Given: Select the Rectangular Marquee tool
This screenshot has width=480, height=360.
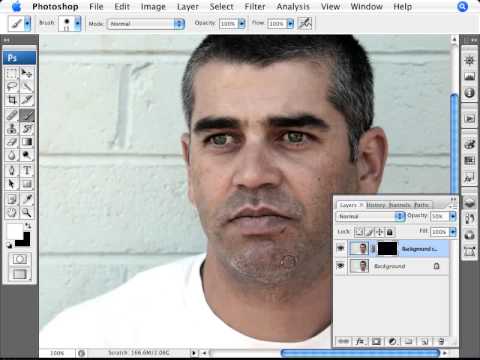Looking at the screenshot, I should pos(12,73).
